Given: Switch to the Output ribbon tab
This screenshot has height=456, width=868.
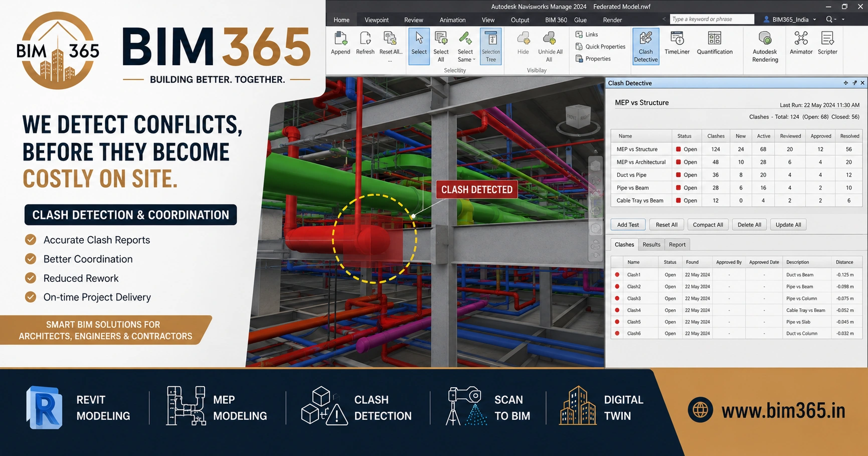Looking at the screenshot, I should pos(520,20).
